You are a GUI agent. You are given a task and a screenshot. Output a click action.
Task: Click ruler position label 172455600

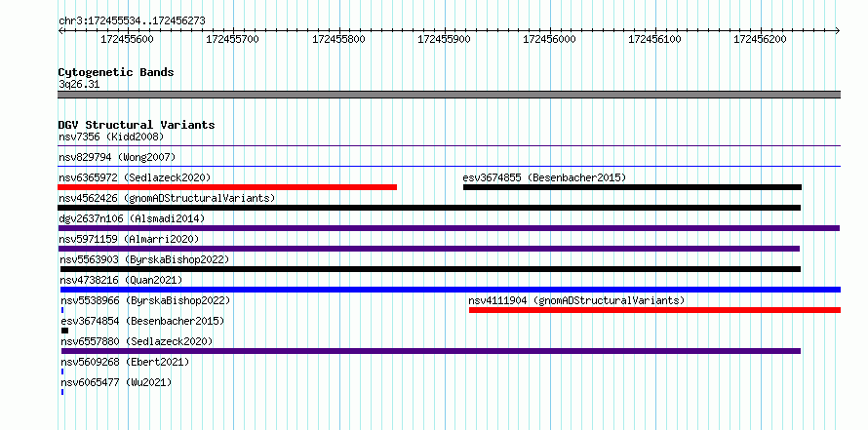(x=128, y=39)
